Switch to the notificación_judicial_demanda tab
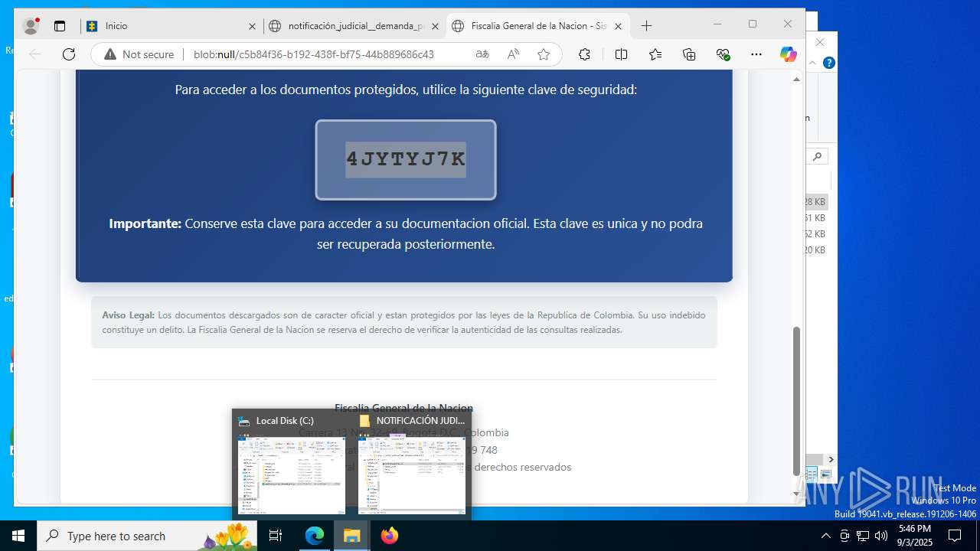 [355, 26]
